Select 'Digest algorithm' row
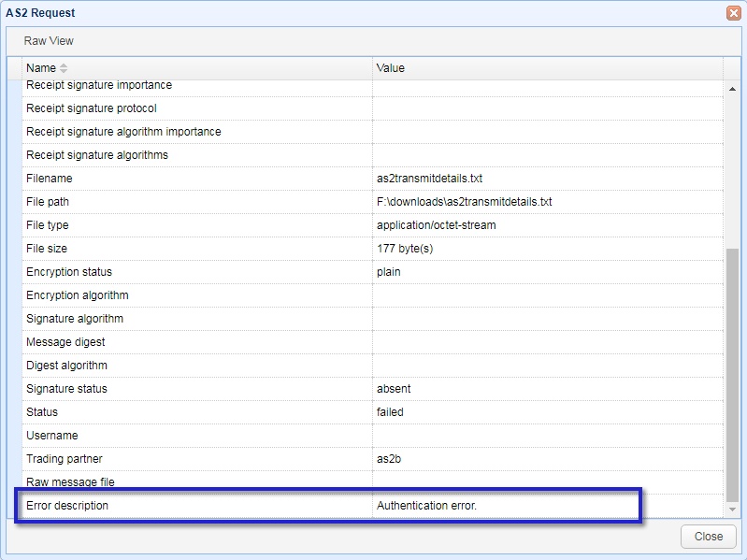Viewport: 747px width, 560px height. tap(372, 366)
